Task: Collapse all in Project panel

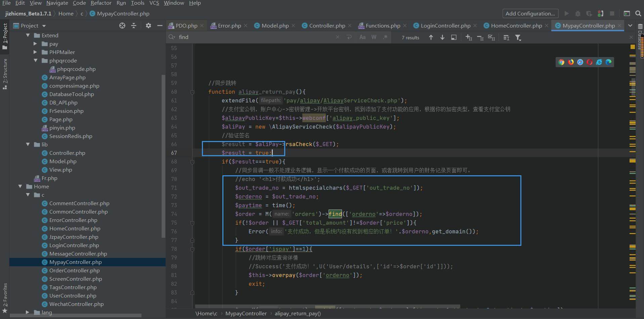Action: point(134,26)
